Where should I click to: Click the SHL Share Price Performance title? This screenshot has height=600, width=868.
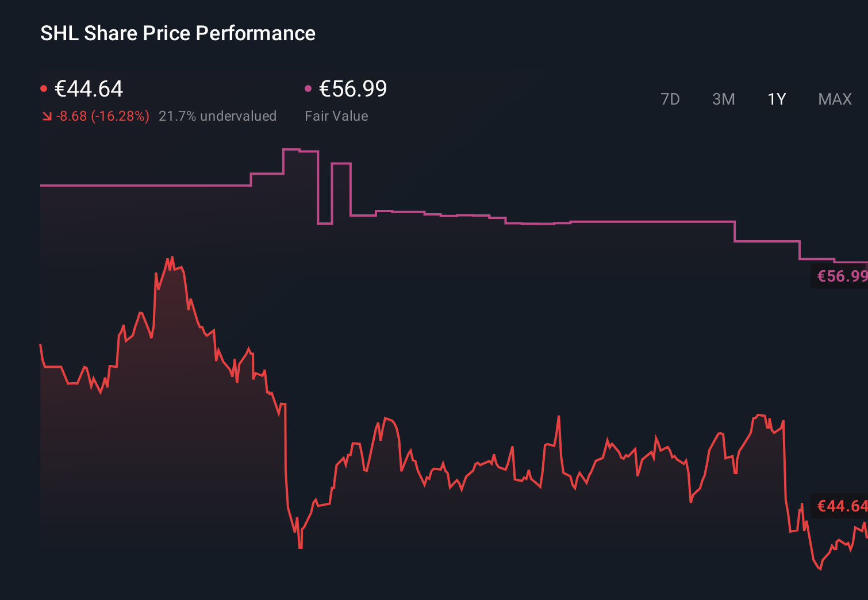click(x=178, y=33)
